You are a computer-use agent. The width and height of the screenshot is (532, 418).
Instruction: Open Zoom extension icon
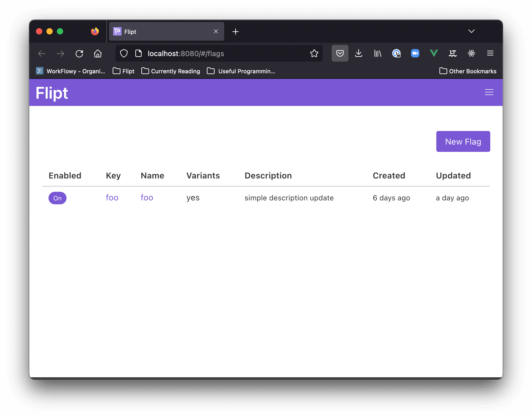click(415, 53)
